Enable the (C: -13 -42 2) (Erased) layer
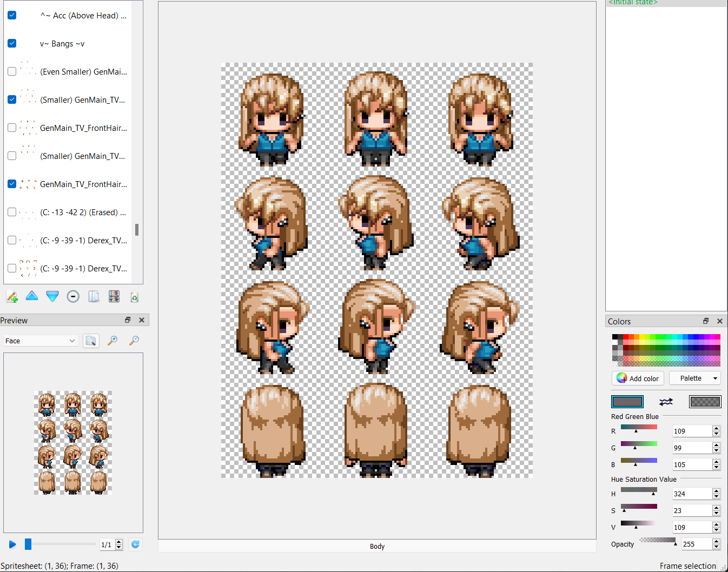728x572 pixels. pyautogui.click(x=12, y=212)
